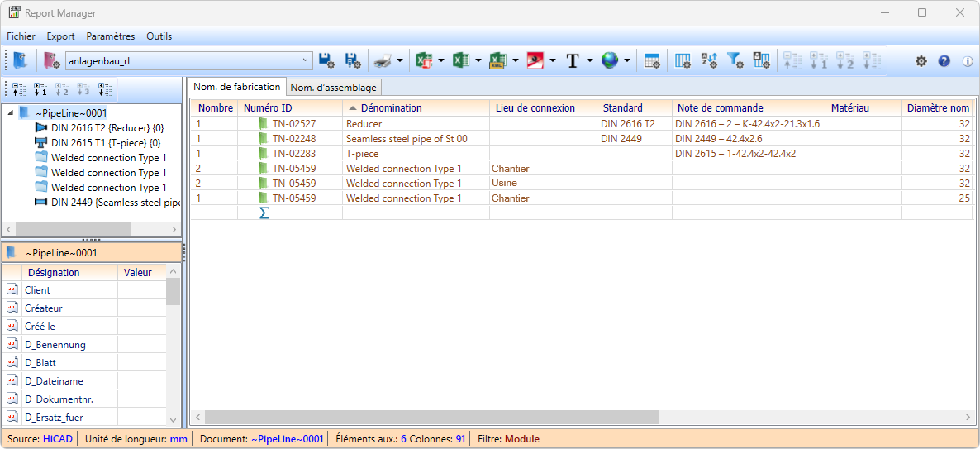
Task: Open the anlagenbau_rl configuration dropdown
Action: click(306, 60)
